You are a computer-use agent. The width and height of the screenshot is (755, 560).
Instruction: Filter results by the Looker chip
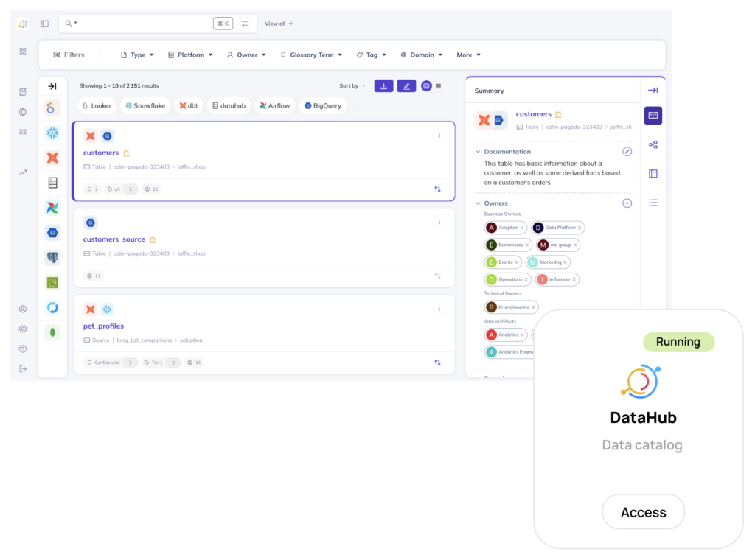click(97, 106)
